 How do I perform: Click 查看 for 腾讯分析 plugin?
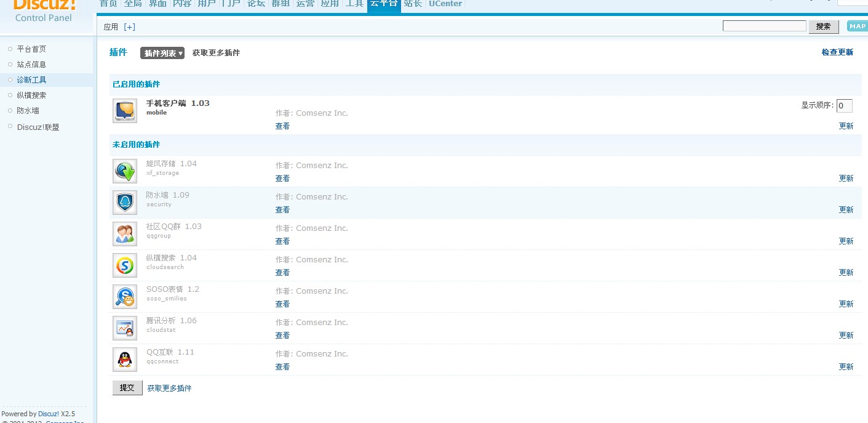(x=282, y=336)
